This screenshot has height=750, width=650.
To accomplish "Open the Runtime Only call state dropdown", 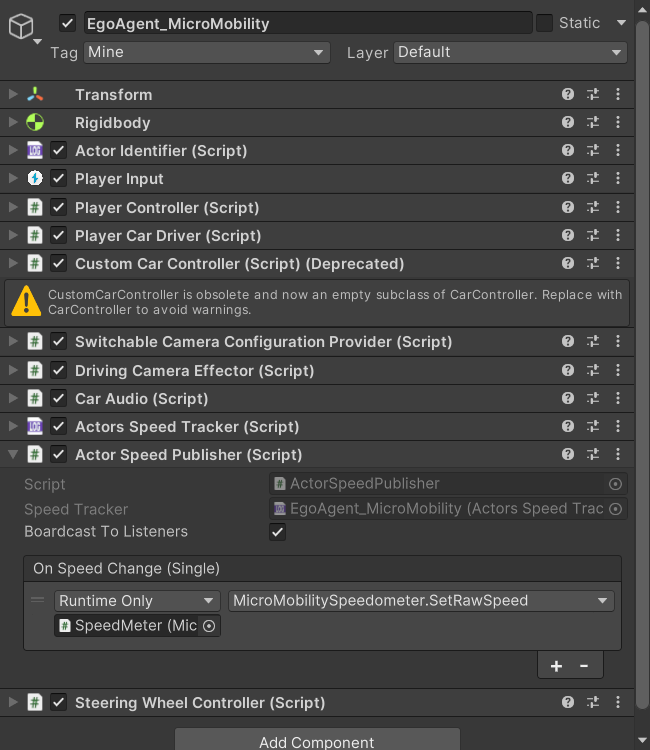I will click(x=137, y=601).
